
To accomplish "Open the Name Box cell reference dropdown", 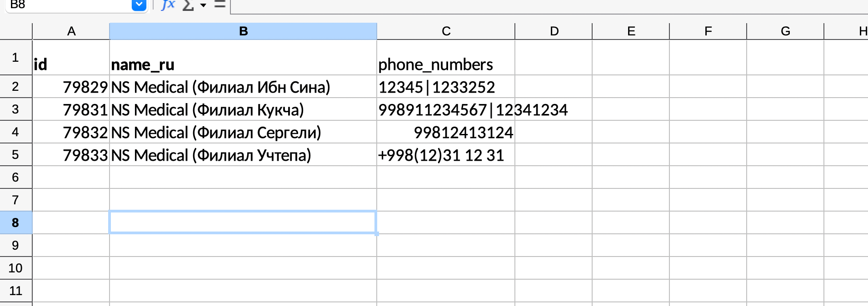I will 139,5.
